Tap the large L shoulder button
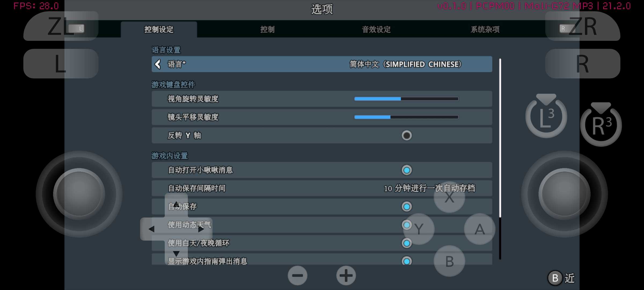 [61, 64]
